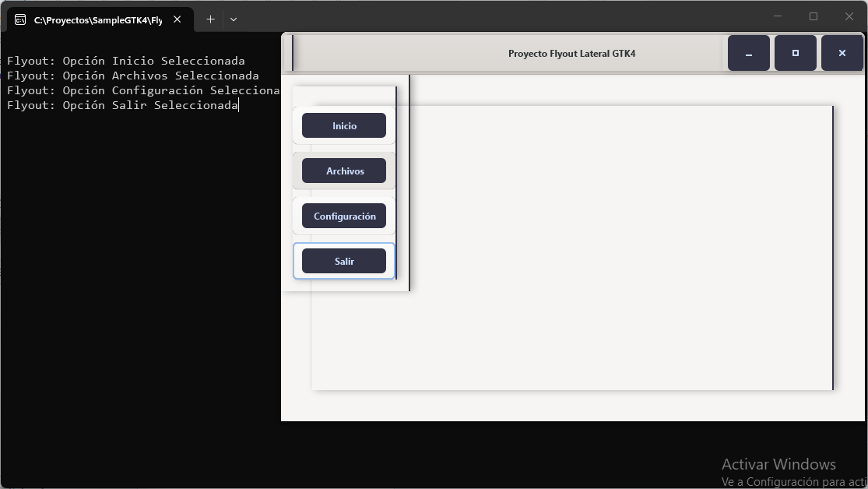
Task: Click the Inicio flyout button
Action: (x=344, y=125)
